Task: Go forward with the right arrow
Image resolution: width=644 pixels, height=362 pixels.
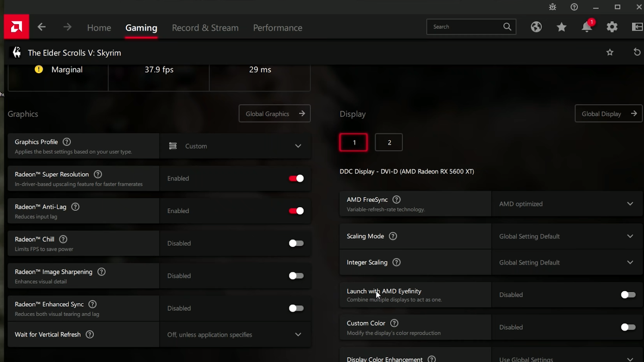Action: [x=67, y=27]
